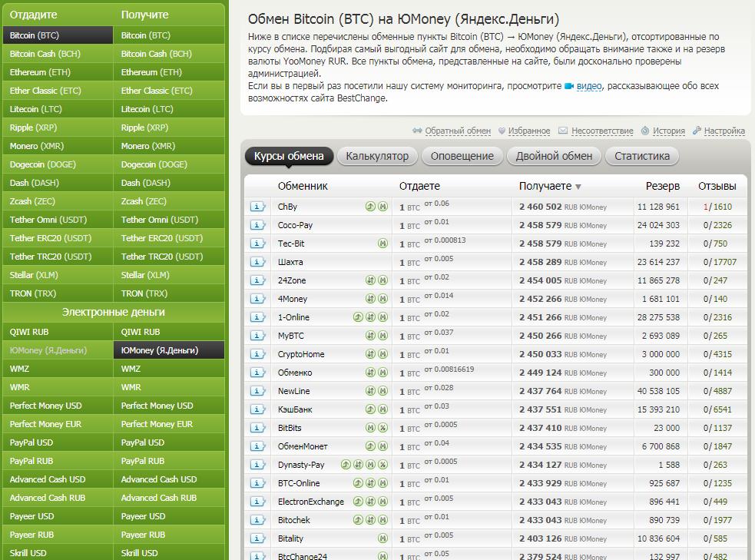Click the wrench icon beside Настройка
Image resolution: width=755 pixels, height=560 pixels.
(x=697, y=131)
